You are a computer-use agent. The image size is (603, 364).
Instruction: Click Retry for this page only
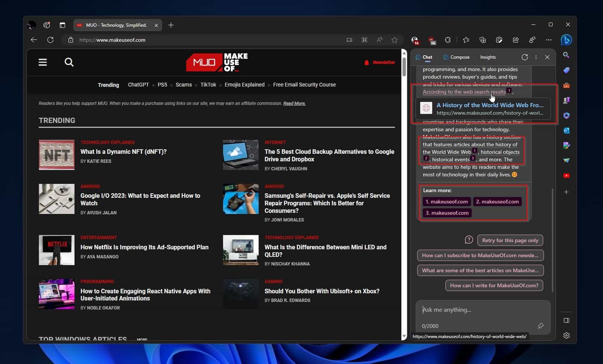510,240
